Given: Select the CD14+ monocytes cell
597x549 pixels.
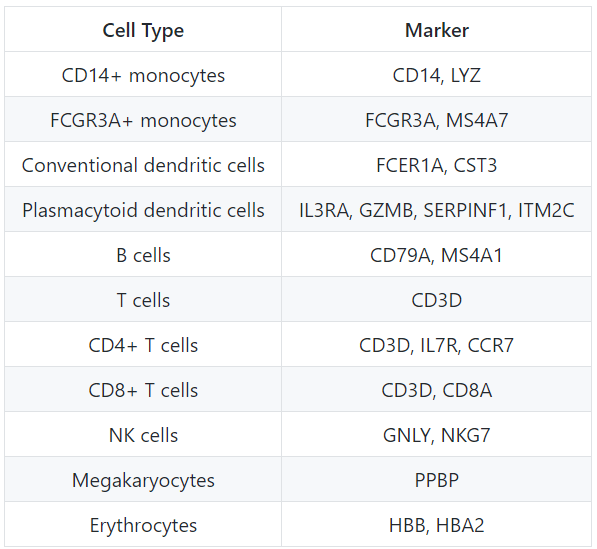Looking at the screenshot, I should [143, 75].
